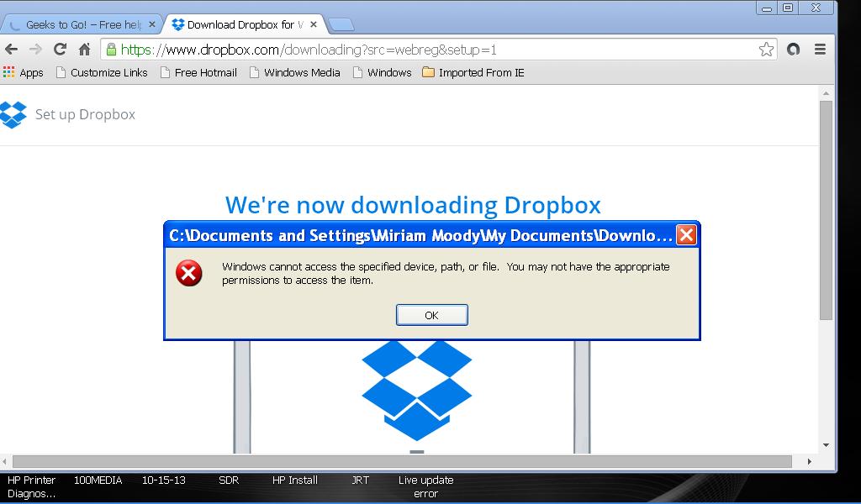Select the JRT desktop item
Viewport: 861px width, 504px height.
[360, 480]
